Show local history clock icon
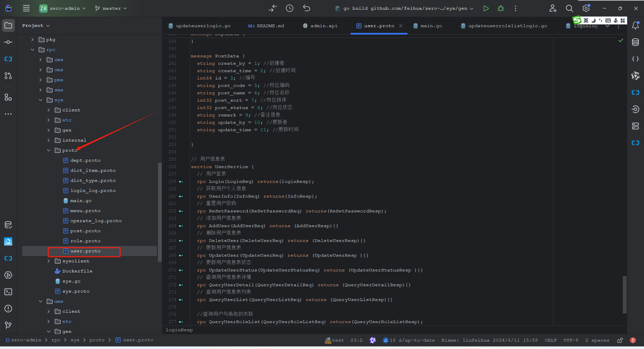 coord(289,8)
